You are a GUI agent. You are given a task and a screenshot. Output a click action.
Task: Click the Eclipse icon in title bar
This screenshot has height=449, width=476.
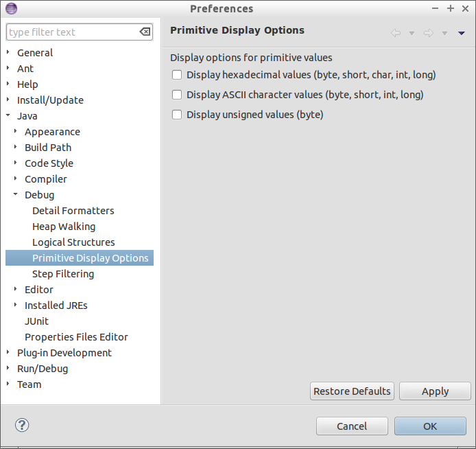(x=10, y=8)
